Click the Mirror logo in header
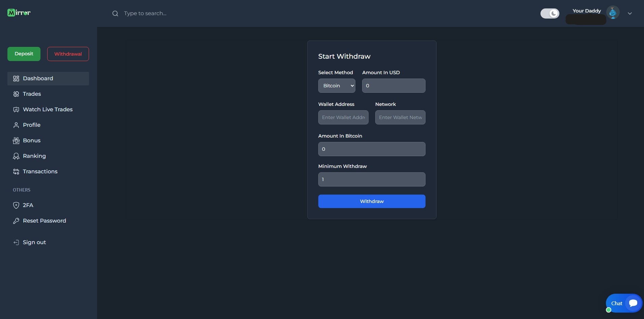The width and height of the screenshot is (644, 319). [19, 13]
